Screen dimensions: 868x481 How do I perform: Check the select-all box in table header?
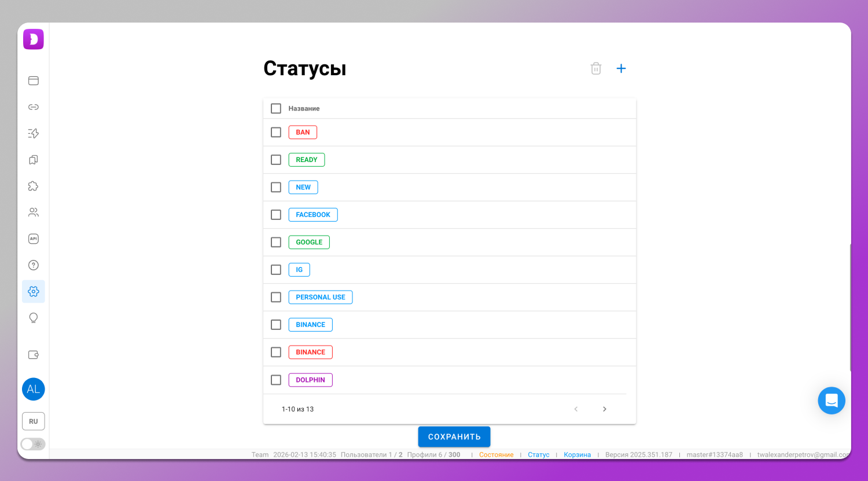click(x=275, y=108)
